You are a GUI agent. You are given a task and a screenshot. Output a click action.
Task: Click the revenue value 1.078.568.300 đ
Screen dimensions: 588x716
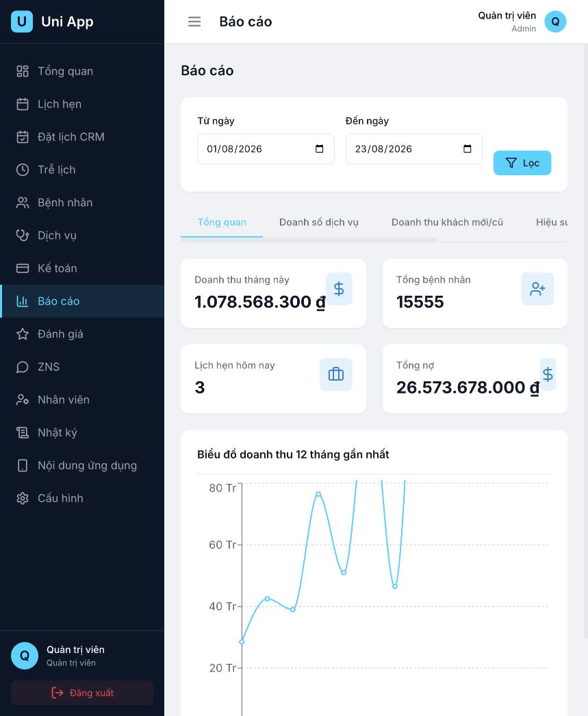tap(260, 302)
